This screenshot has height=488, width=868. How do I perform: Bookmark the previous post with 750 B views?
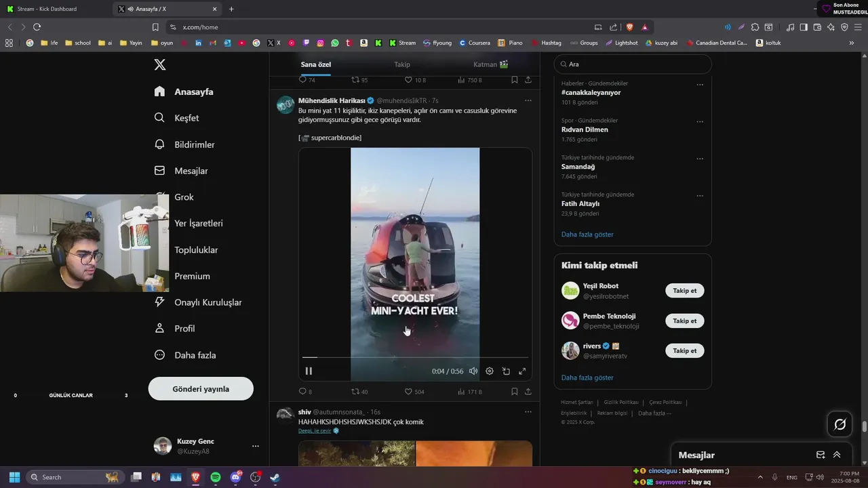pos(515,79)
